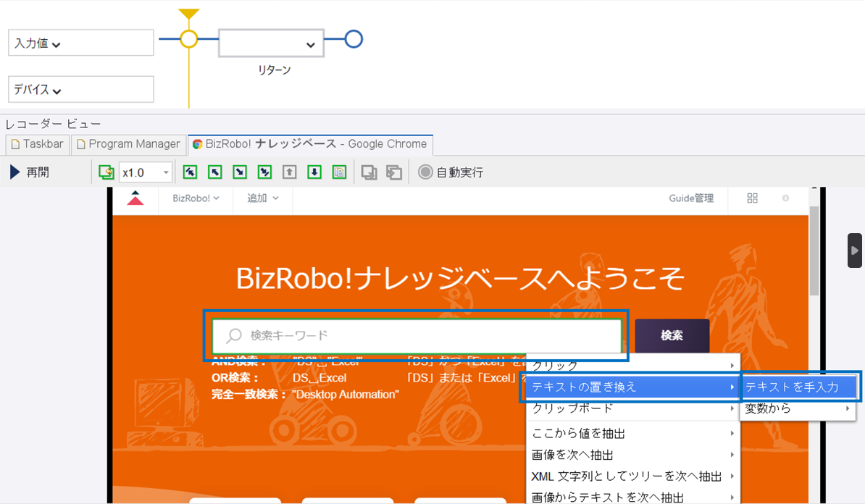Select ここから値を抽出 menu entry
This screenshot has width=865, height=504.
(x=632, y=434)
